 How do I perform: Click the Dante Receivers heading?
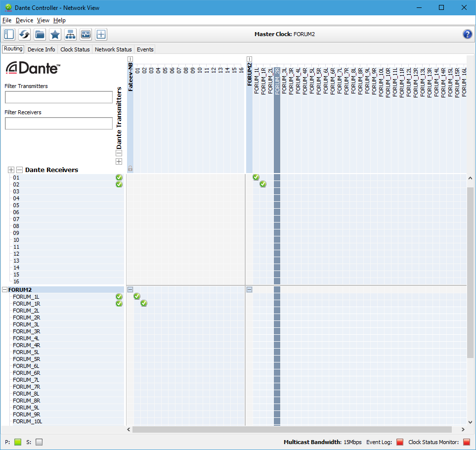(x=51, y=170)
